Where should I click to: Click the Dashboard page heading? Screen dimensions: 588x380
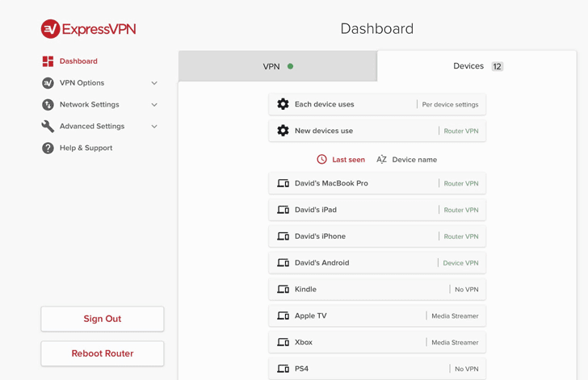377,29
